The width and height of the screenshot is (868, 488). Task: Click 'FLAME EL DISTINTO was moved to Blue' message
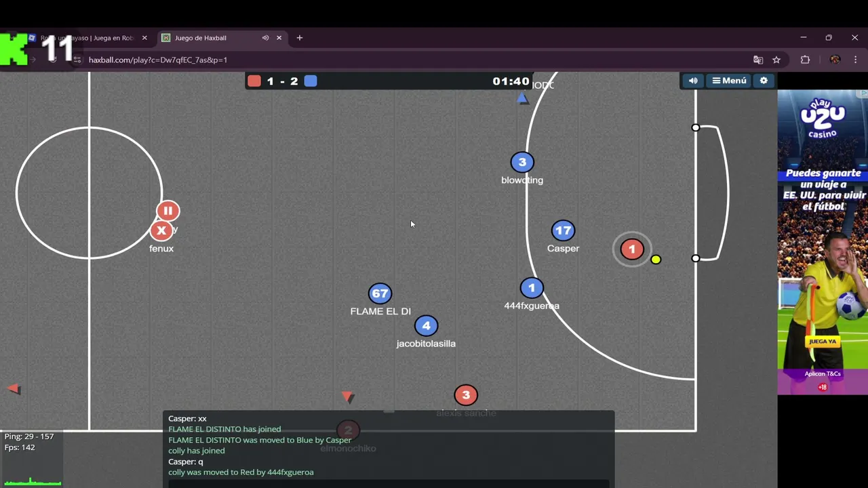(260, 440)
